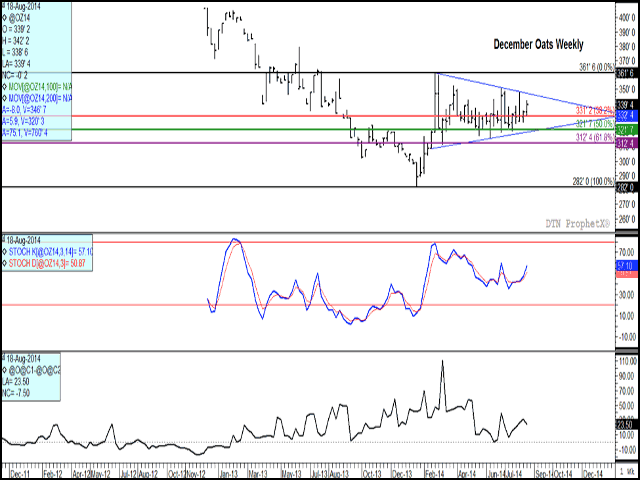The height and width of the screenshot is (480, 640).
Task: Click the blue 332' 4 price tag on axis
Action: pyautogui.click(x=626, y=115)
